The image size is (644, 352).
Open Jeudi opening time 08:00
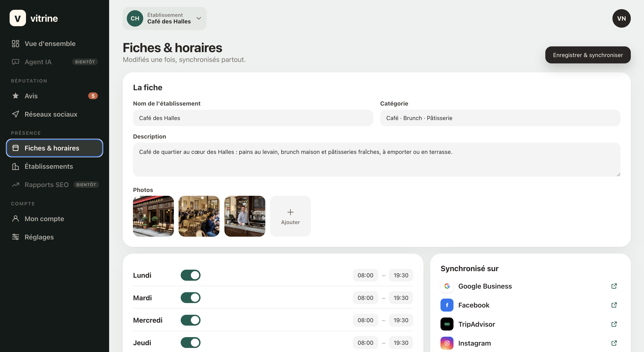[x=365, y=342]
